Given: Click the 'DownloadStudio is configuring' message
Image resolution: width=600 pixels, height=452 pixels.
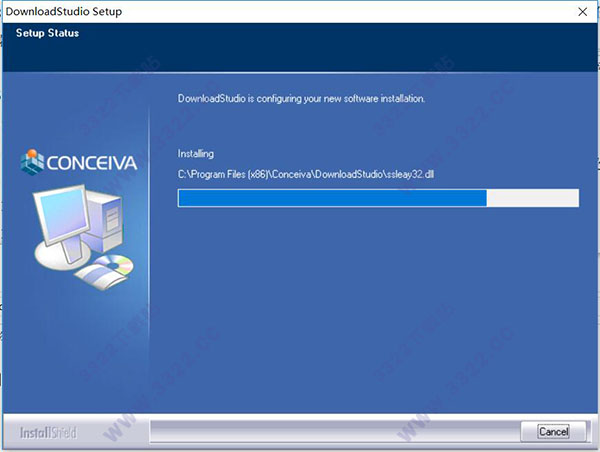Looking at the screenshot, I should 301,99.
